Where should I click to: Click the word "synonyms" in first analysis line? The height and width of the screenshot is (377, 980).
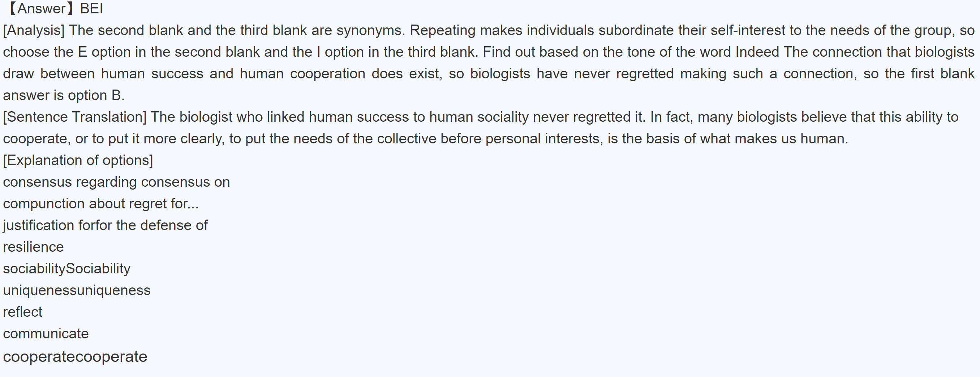pos(369,30)
